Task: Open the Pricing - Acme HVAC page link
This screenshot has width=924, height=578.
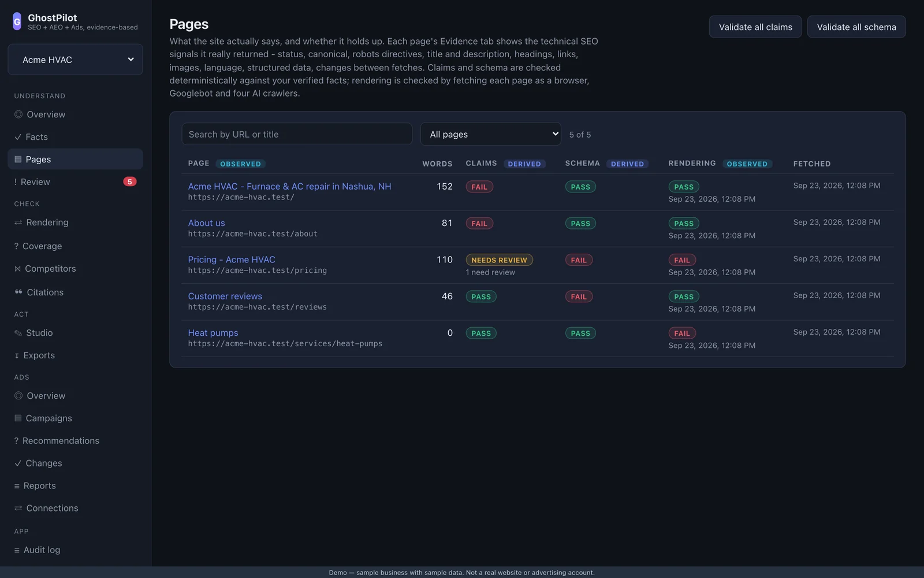Action: click(232, 260)
